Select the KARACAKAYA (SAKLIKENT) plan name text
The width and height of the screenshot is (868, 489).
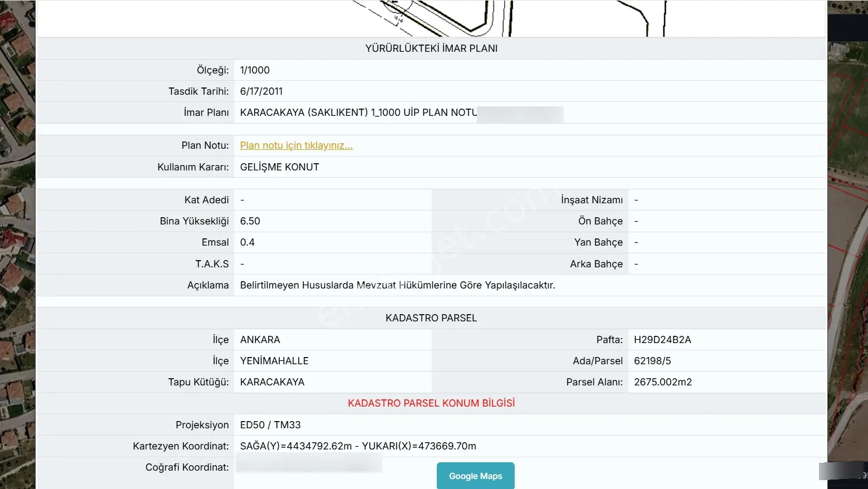[358, 113]
